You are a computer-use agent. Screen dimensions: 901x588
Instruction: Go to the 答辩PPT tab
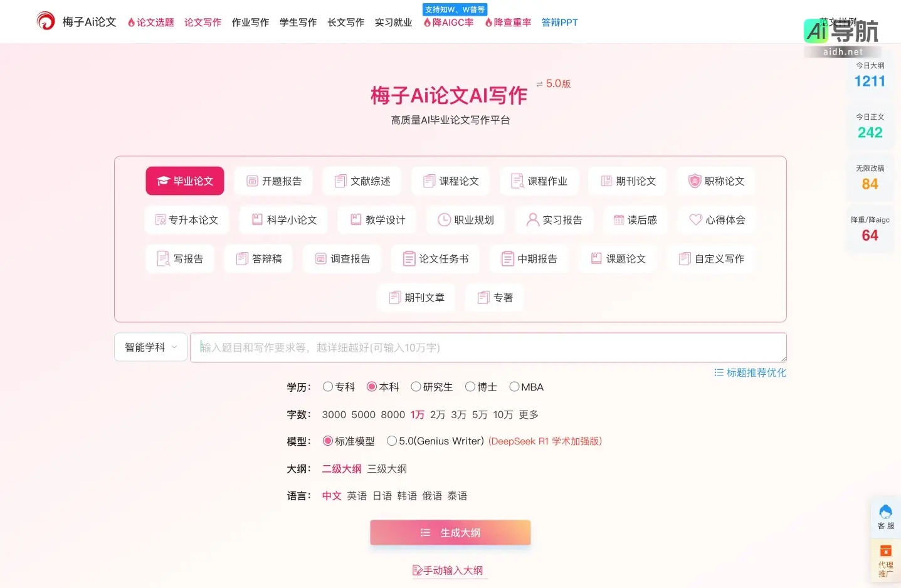tap(559, 22)
